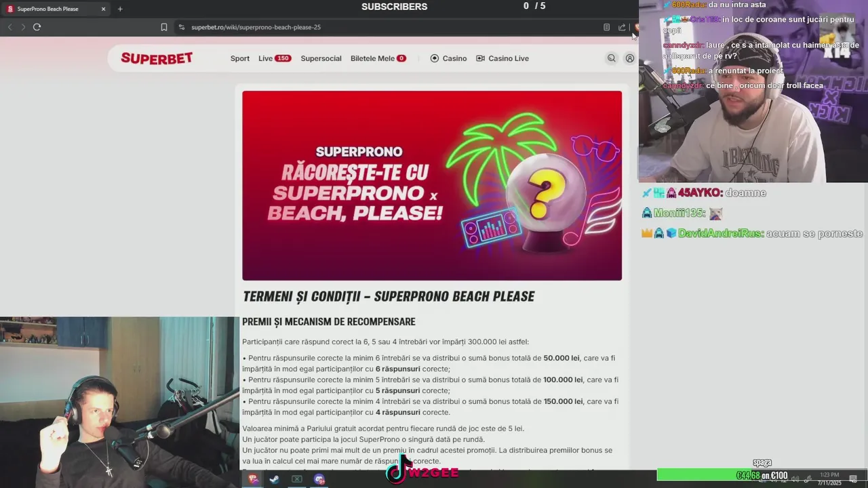Go forward in the browser
Image resolution: width=868 pixels, height=488 pixels.
[23, 27]
